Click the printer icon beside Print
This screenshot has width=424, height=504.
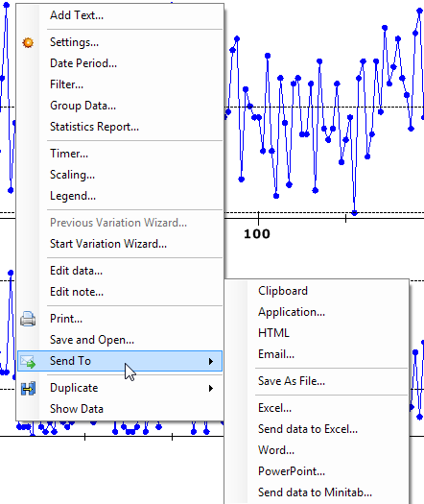pos(28,319)
